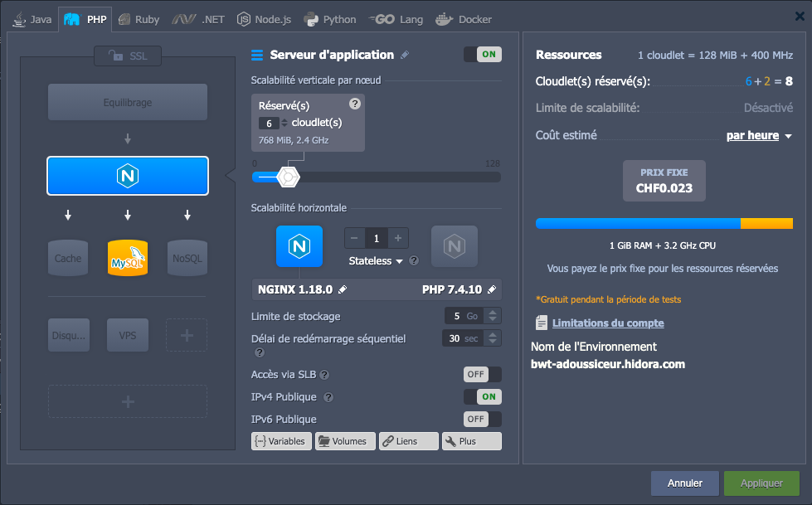This screenshot has height=505, width=812.
Task: Switch to the Ruby tab
Action: click(139, 20)
